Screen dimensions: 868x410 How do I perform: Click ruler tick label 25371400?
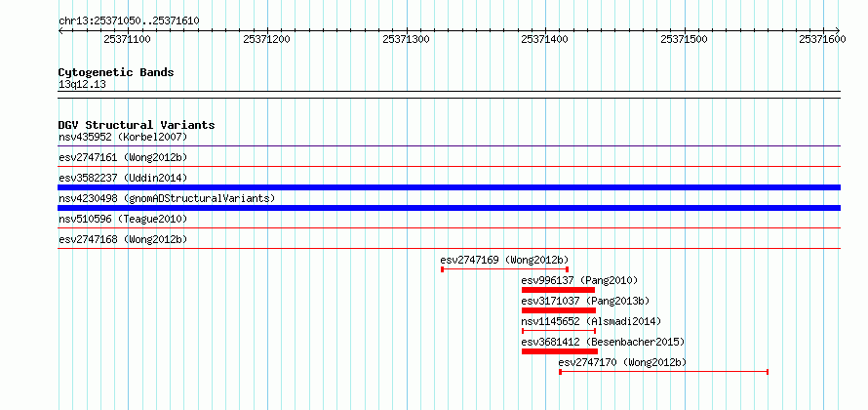545,39
